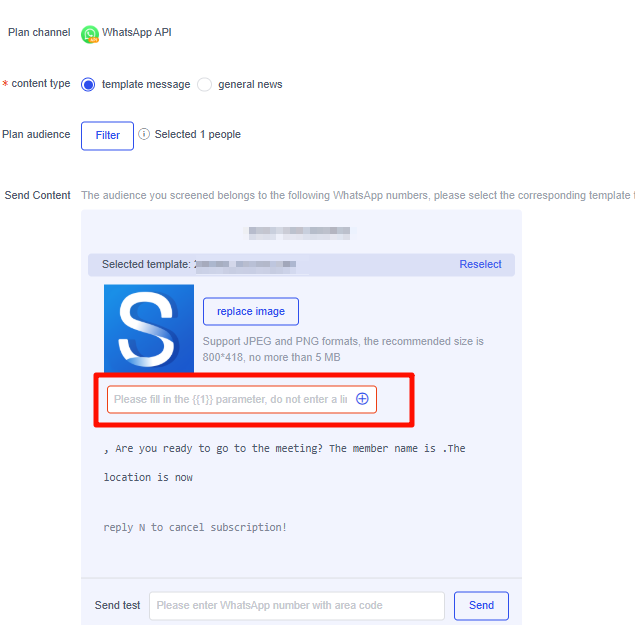Click the Send Content section label
635x625 pixels.
37,195
